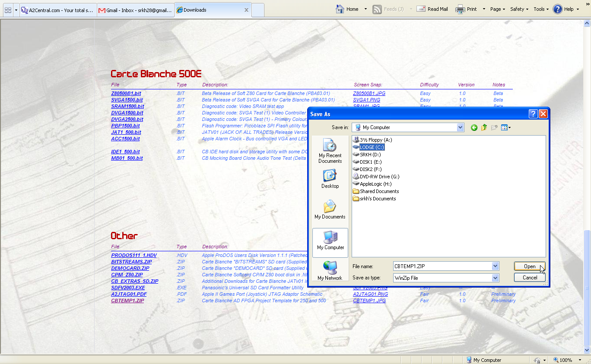Image resolution: width=591 pixels, height=364 pixels.
Task: Click the CBTEMP1.JPG screen snap link
Action: (x=369, y=301)
